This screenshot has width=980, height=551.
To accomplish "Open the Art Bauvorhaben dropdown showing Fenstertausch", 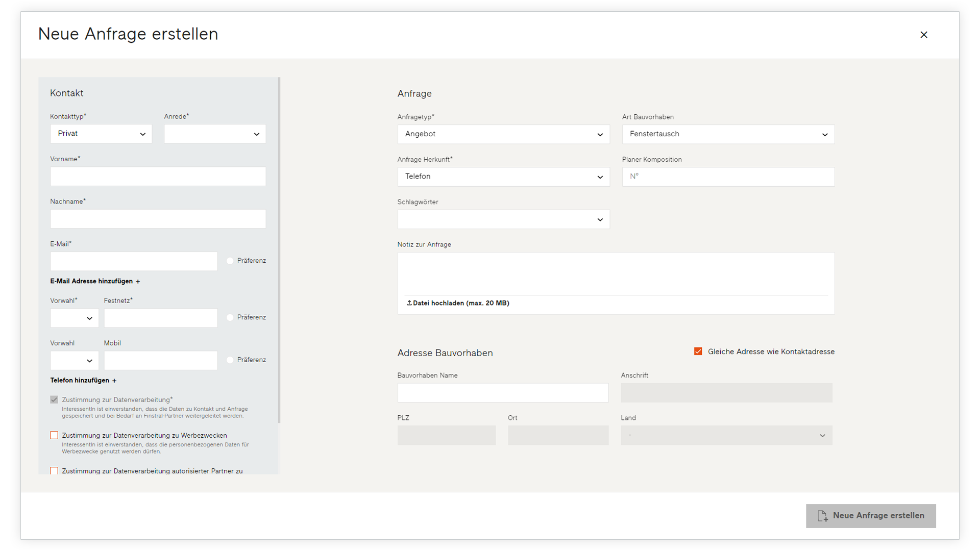I will point(728,134).
